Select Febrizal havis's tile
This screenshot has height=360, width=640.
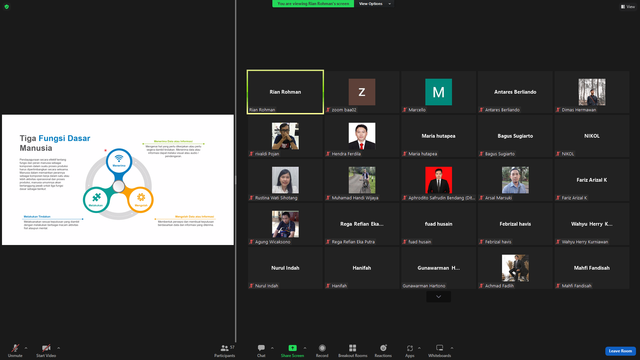(x=515, y=224)
